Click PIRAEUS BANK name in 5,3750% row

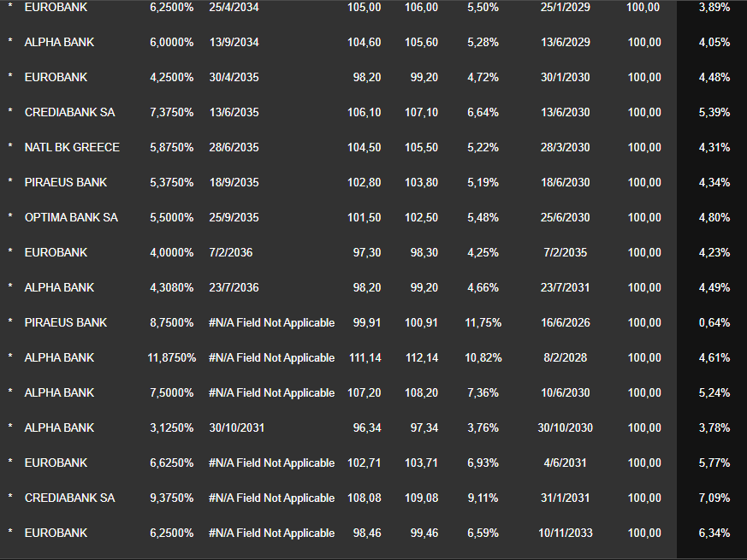tap(66, 182)
